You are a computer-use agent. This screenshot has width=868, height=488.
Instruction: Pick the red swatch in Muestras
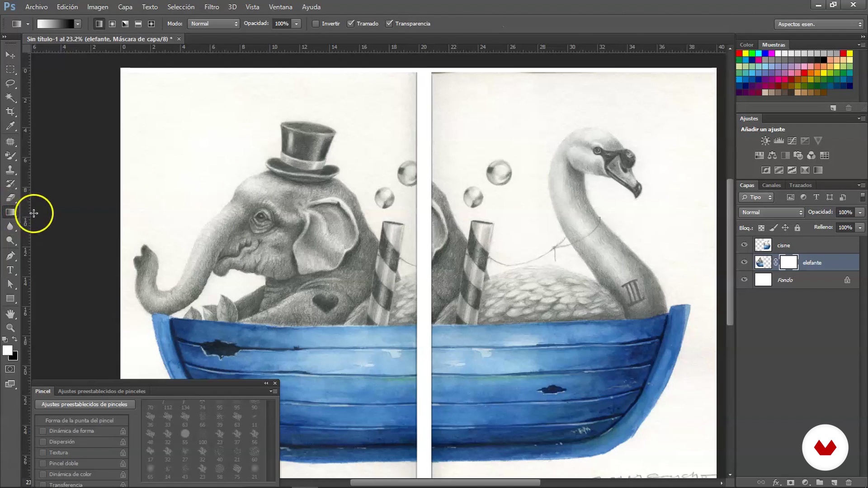(x=739, y=53)
